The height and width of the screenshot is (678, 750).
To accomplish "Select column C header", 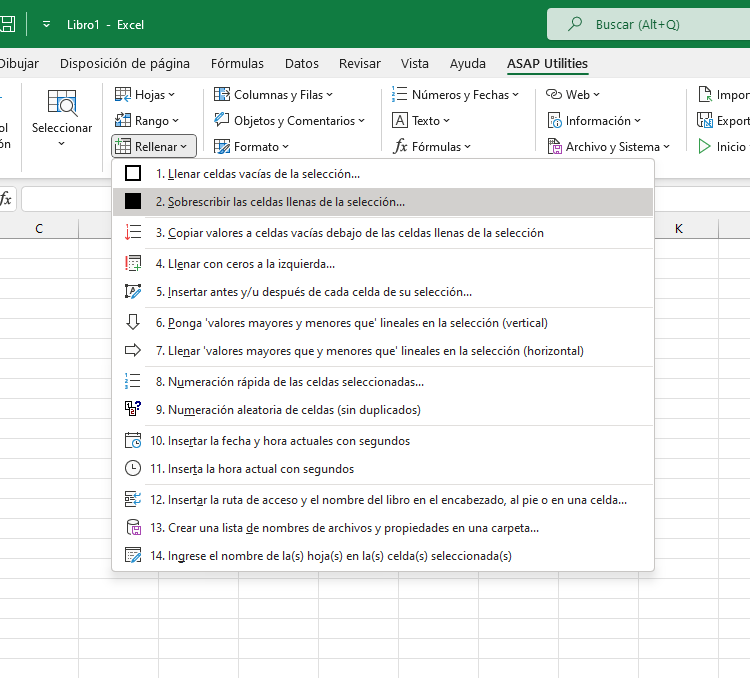I will point(39,229).
